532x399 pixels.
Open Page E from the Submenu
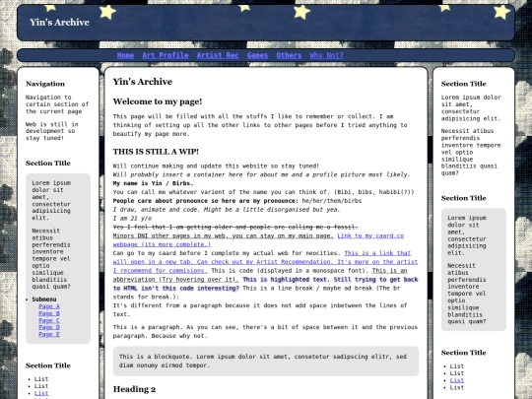(49, 335)
